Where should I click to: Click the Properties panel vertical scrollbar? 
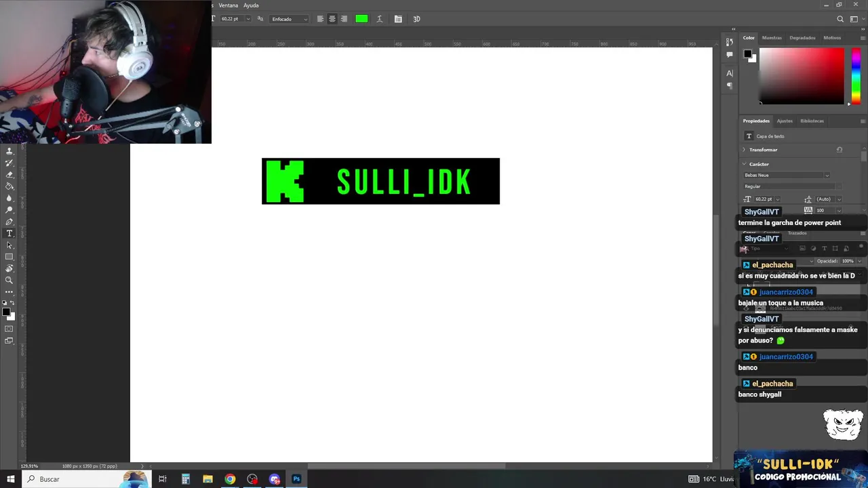tap(864, 156)
